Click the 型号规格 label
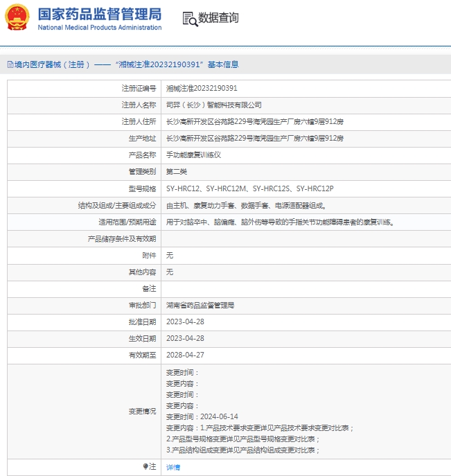 142,189
